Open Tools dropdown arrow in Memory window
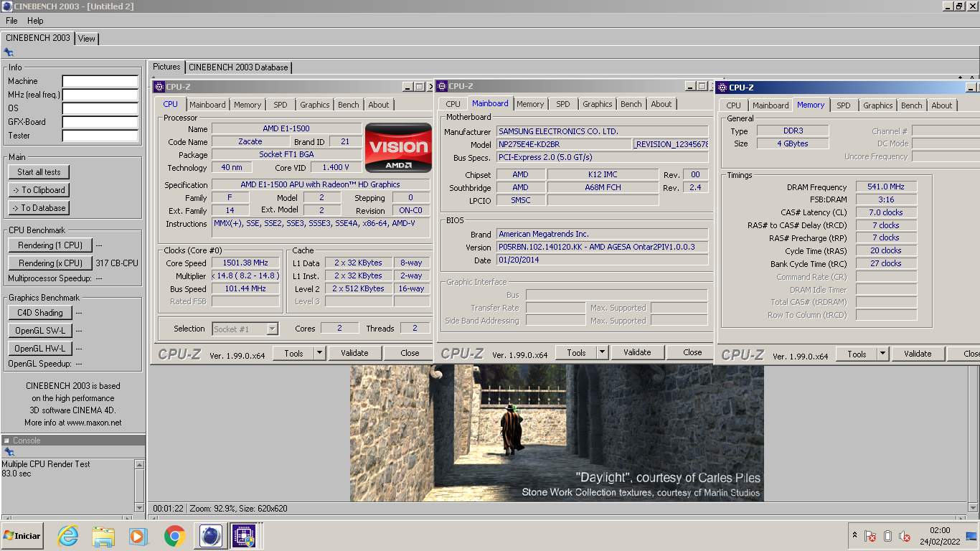This screenshot has height=551, width=980. click(882, 354)
